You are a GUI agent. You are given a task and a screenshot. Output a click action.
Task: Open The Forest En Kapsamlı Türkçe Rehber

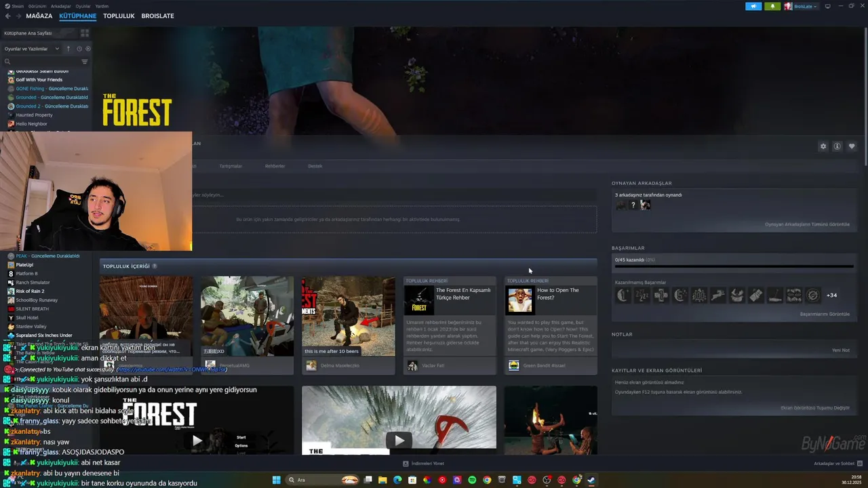(x=450, y=325)
